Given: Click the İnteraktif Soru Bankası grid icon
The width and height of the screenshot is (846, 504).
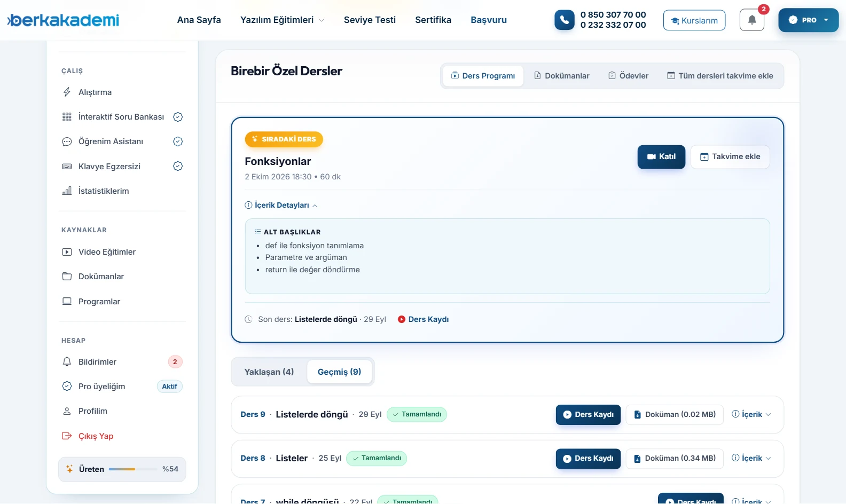Looking at the screenshot, I should (x=67, y=117).
